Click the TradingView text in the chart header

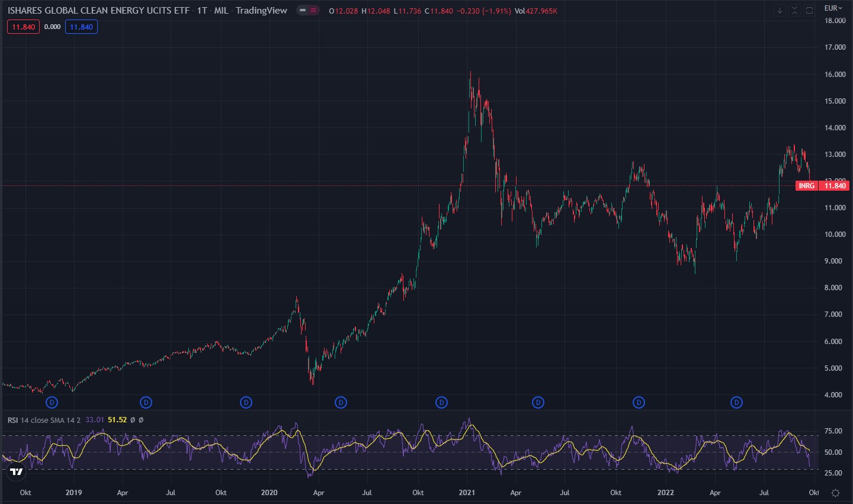tap(261, 11)
